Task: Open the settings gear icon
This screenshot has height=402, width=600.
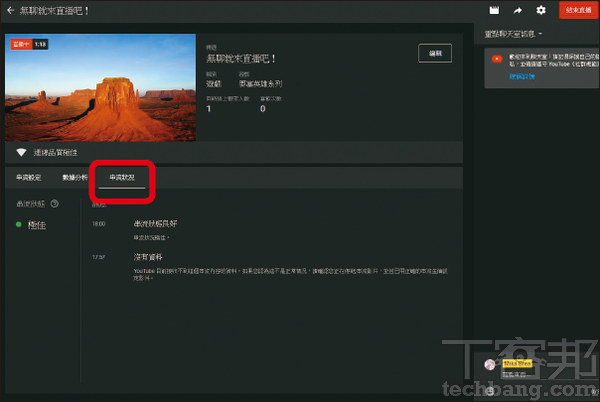Action: click(541, 10)
